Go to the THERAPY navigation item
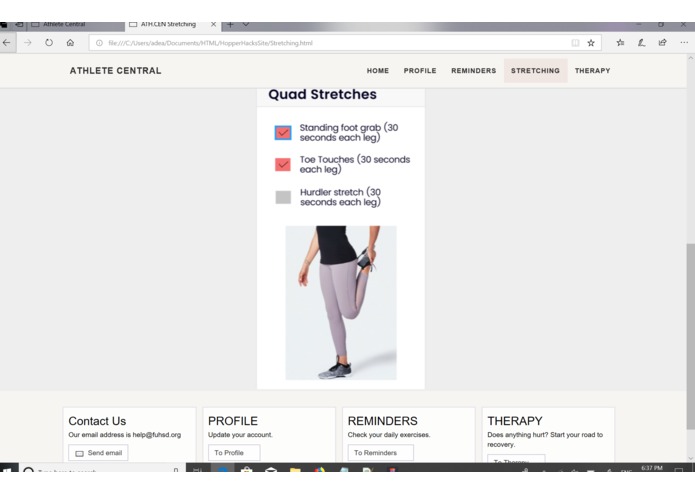 592,70
